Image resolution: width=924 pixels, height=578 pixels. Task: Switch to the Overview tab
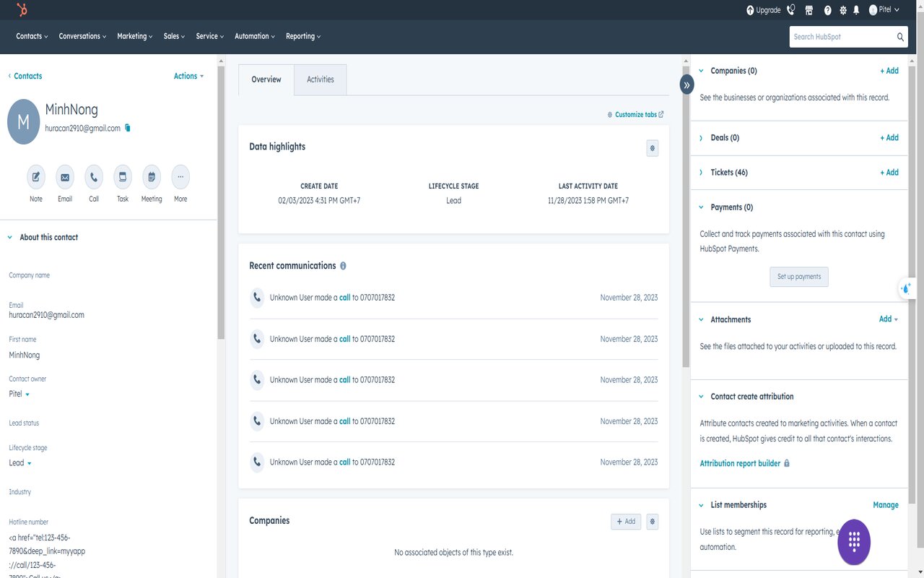[x=266, y=79]
